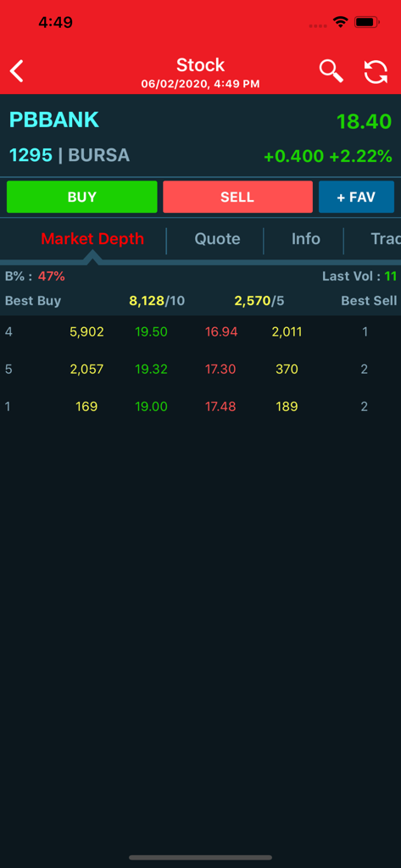Open the search magnifier icon
This screenshot has width=401, height=868.
(331, 71)
